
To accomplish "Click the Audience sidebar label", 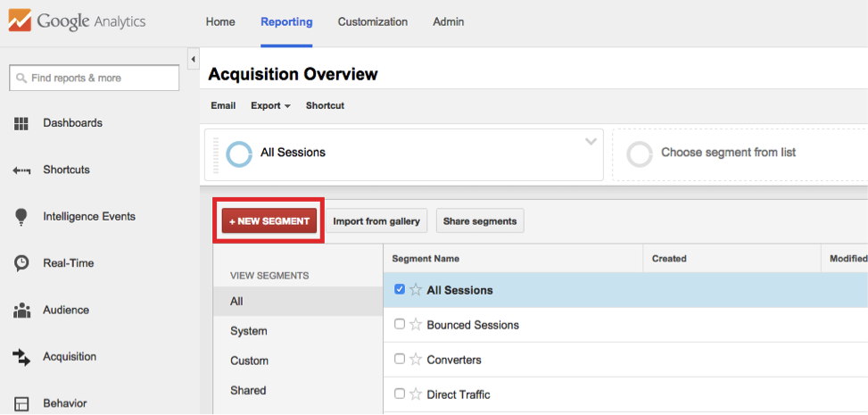I will [66, 310].
